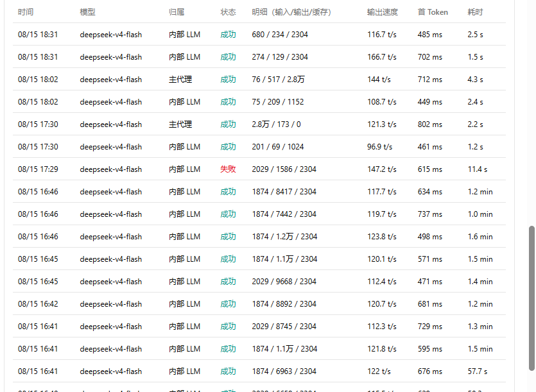
Task: Open the 08/15 18:02 主代理 row
Action: coord(259,80)
